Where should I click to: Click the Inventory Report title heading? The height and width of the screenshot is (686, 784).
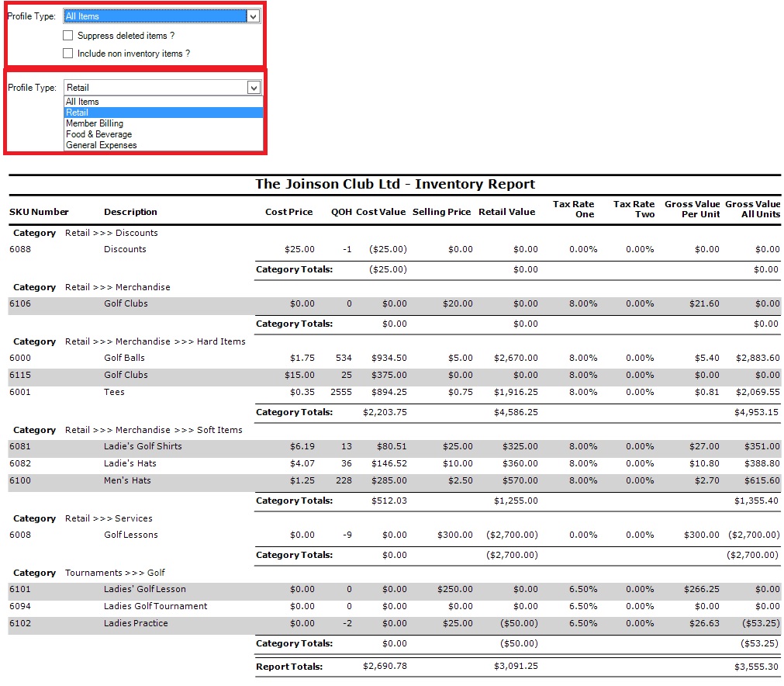click(395, 185)
